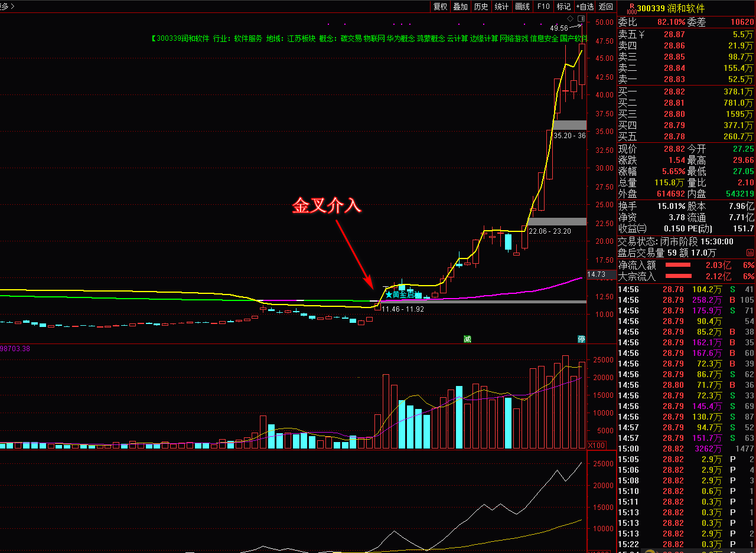The width and height of the screenshot is (756, 553).
Task: Select the 15:00 tick row with 3262万
Action: 686,449
